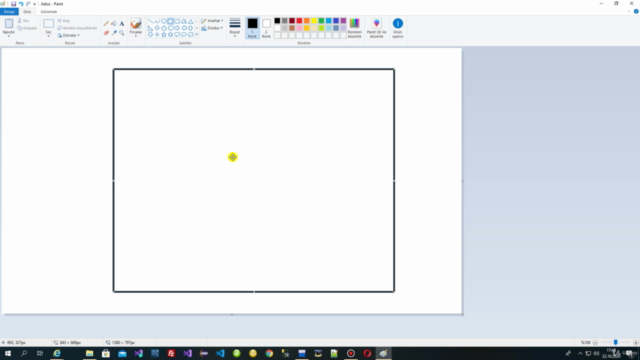This screenshot has width=640, height=360.
Task: Click the Save icon in title bar
Action: point(13,4)
